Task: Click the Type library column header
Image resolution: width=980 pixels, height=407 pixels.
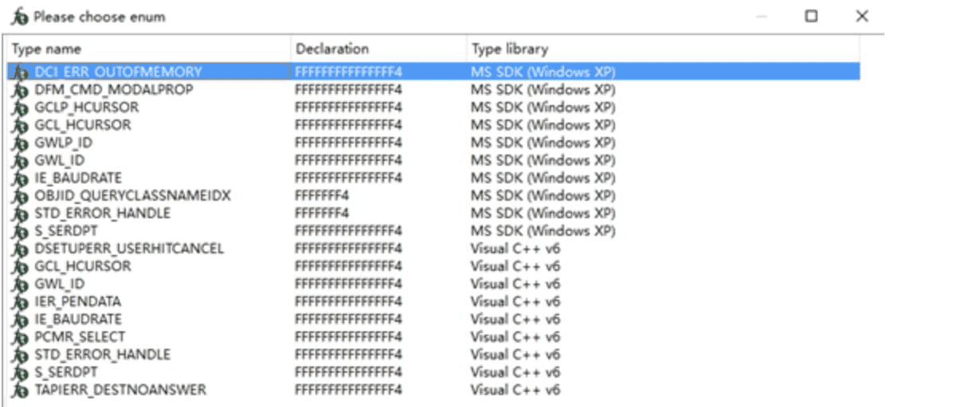Action: coord(510,49)
